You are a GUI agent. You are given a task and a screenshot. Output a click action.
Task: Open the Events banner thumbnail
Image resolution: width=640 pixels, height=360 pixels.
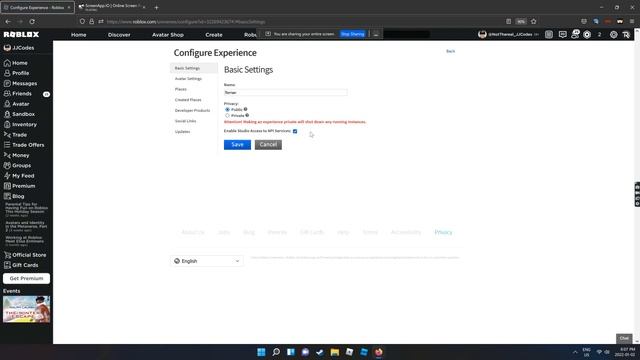[27, 309]
